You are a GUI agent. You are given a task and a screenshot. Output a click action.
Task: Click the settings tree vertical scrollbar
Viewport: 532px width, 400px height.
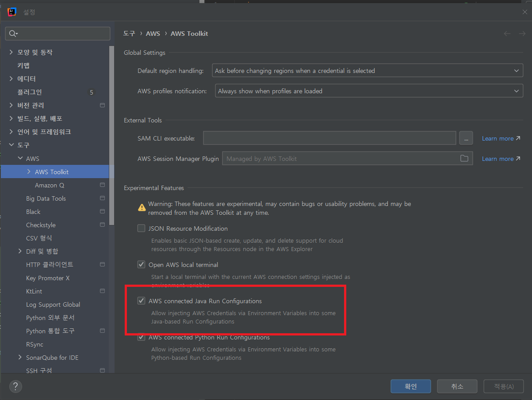click(x=111, y=133)
